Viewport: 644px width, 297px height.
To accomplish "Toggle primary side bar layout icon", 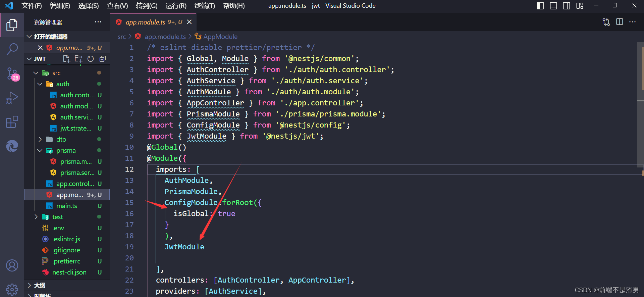I will (x=540, y=6).
